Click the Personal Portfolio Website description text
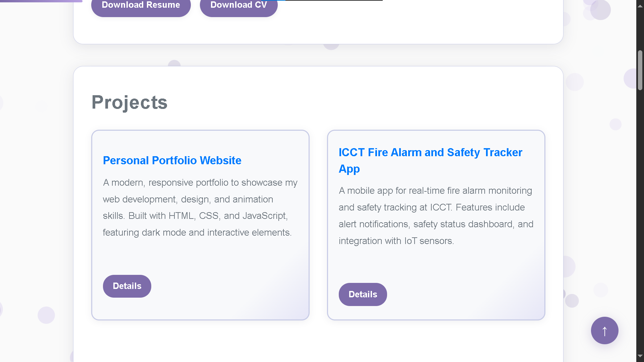This screenshot has height=362, width=644. click(200, 207)
